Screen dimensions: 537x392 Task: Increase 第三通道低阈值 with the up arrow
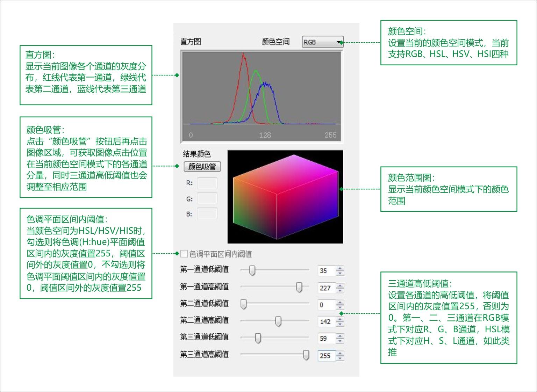pos(340,336)
